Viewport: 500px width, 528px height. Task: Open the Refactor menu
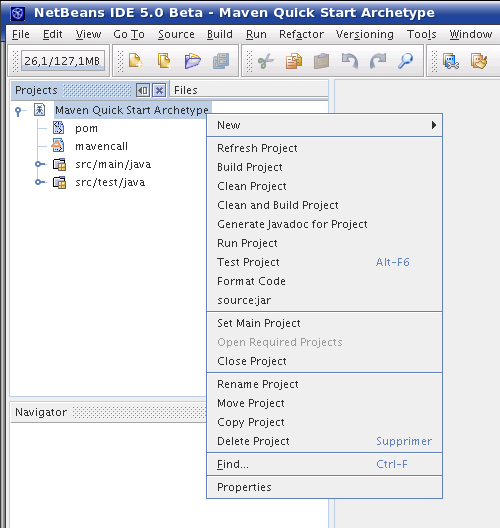coord(301,34)
